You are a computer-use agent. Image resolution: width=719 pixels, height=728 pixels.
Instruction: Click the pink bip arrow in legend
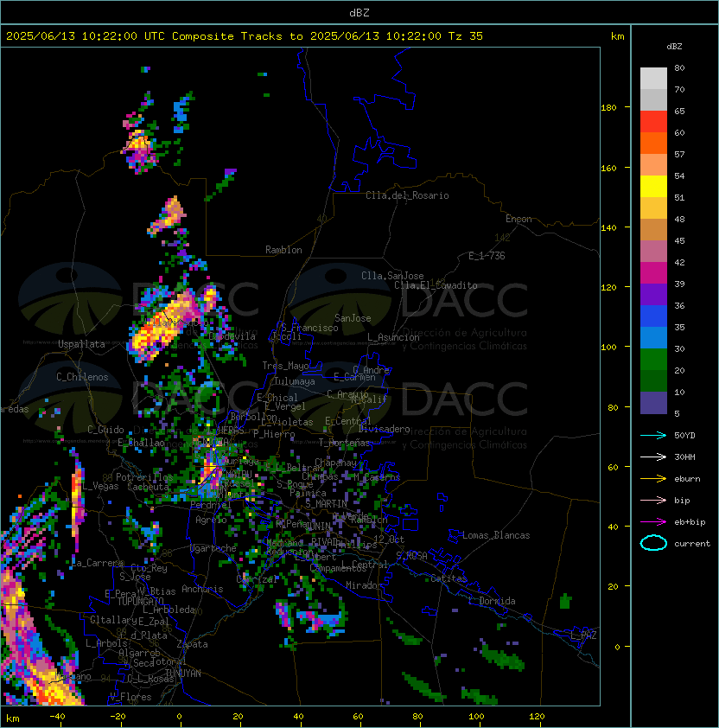(653, 500)
